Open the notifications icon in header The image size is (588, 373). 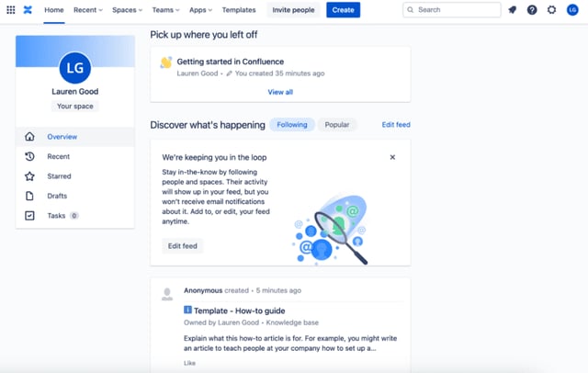pyautogui.click(x=513, y=10)
